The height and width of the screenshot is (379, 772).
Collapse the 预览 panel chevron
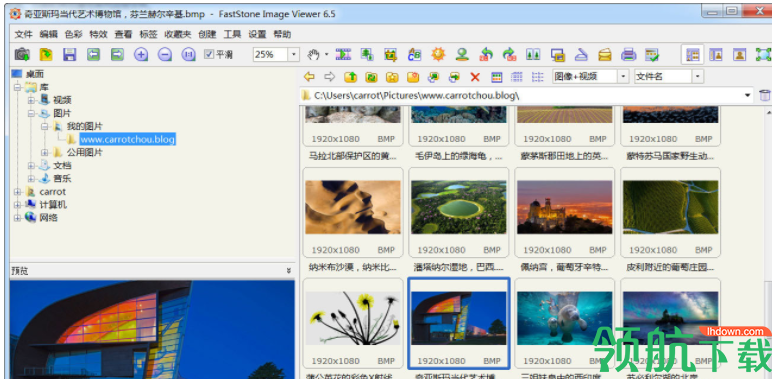click(289, 271)
